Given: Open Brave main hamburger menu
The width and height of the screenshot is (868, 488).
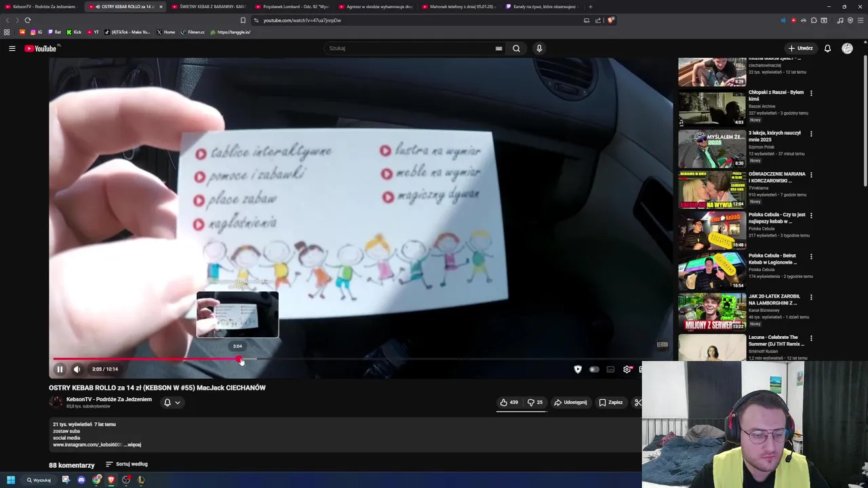Looking at the screenshot, I should pyautogui.click(x=860, y=20).
